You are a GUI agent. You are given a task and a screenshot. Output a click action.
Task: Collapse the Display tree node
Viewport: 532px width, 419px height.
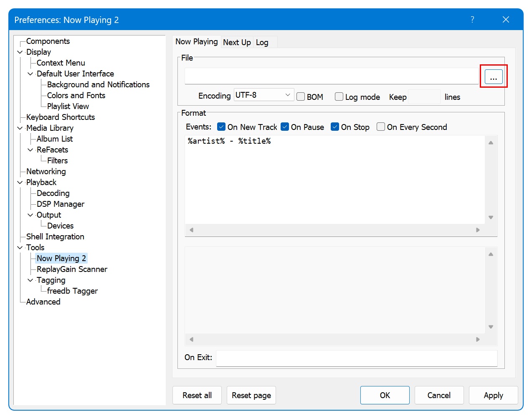tap(20, 52)
